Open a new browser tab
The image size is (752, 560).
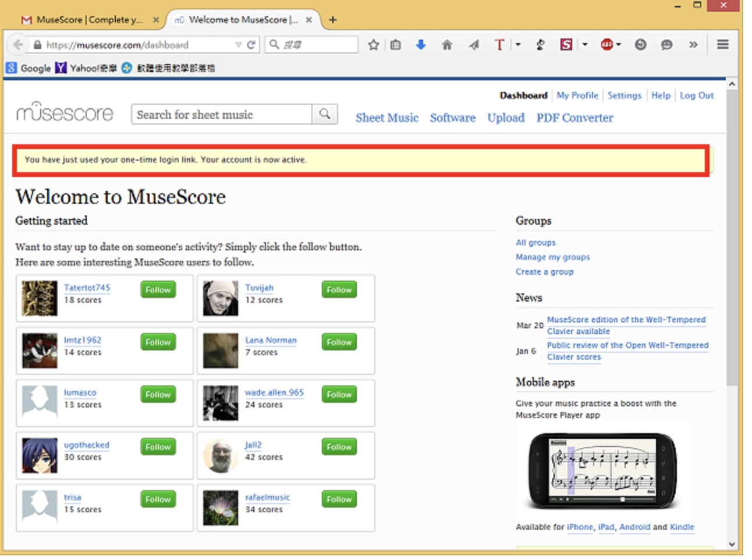coord(333,20)
